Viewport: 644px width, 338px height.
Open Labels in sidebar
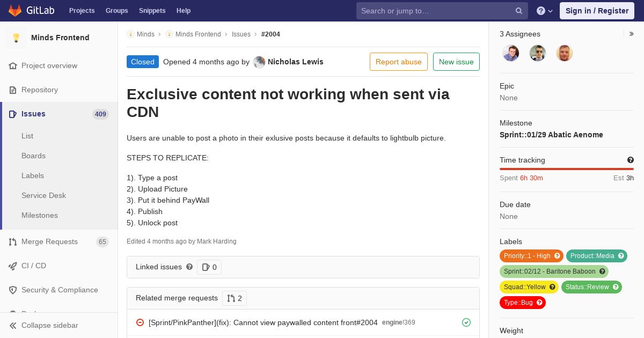[33, 175]
